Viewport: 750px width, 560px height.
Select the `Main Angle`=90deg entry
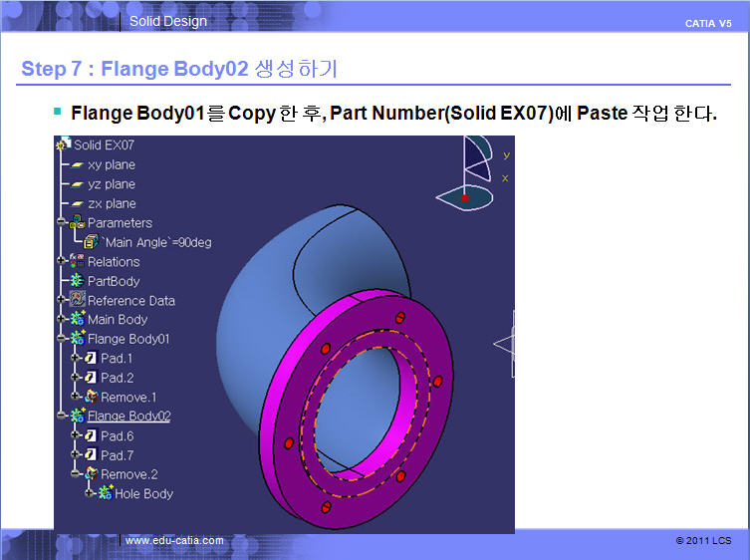point(156,243)
